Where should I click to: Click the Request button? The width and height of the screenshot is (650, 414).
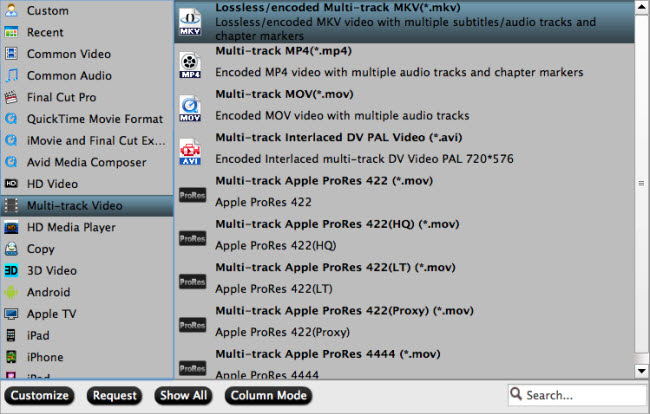click(114, 395)
